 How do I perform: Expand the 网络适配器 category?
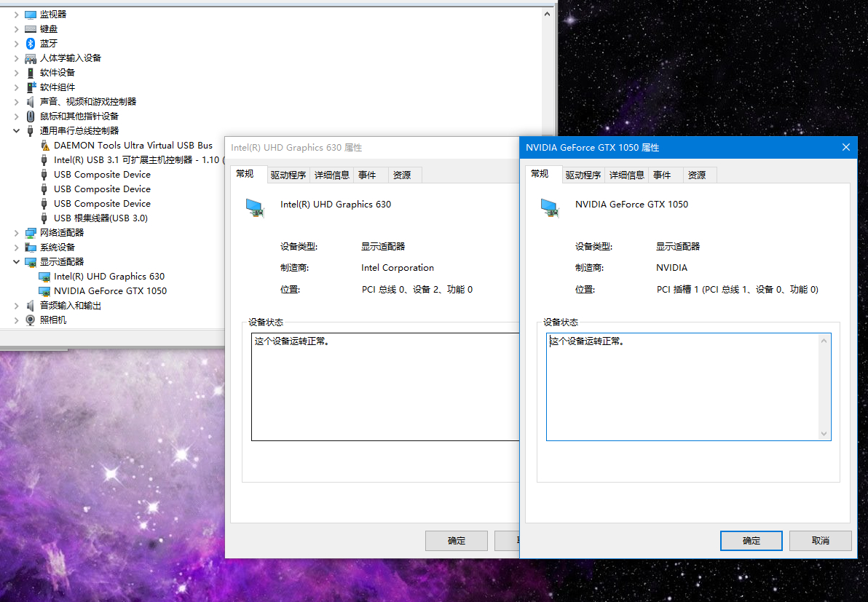tap(16, 232)
